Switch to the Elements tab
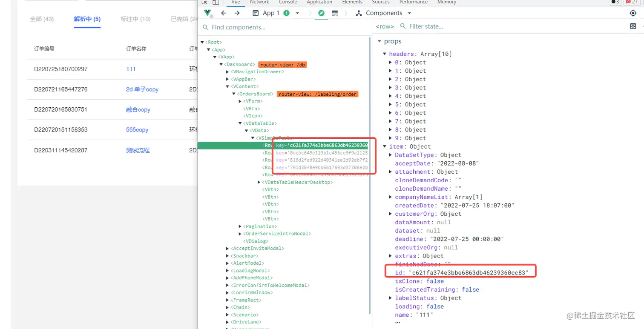Screen dimensions: 644x329 click(x=352, y=2)
